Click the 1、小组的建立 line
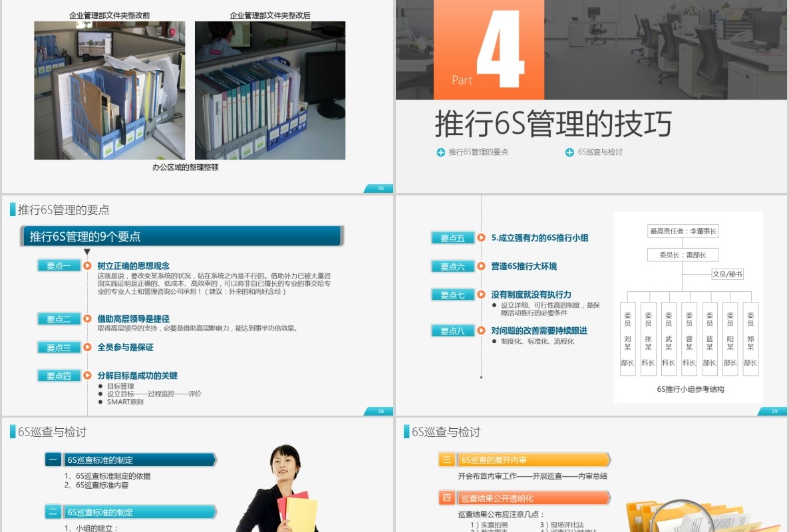The image size is (789, 532). click(90, 528)
